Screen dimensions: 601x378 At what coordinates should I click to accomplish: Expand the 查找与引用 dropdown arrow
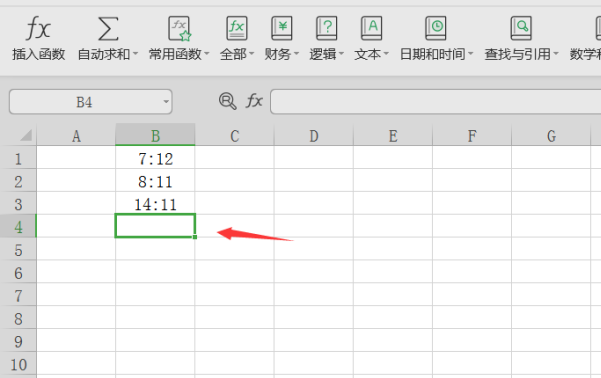555,54
